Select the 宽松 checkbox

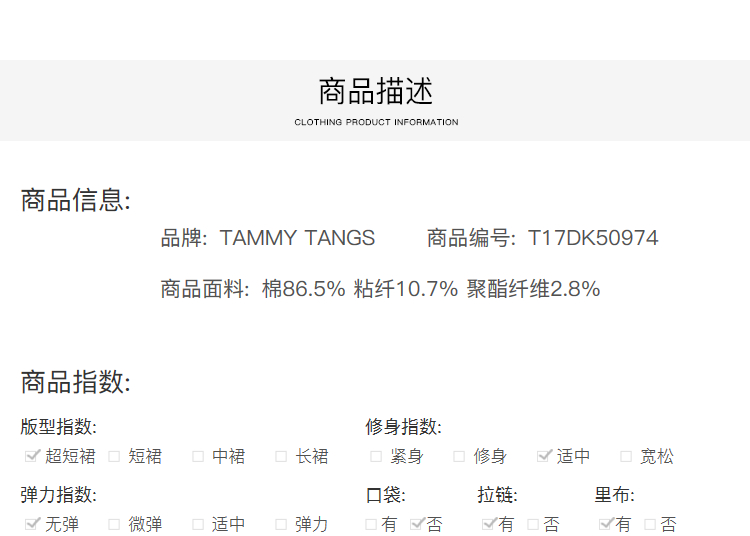[x=626, y=456]
